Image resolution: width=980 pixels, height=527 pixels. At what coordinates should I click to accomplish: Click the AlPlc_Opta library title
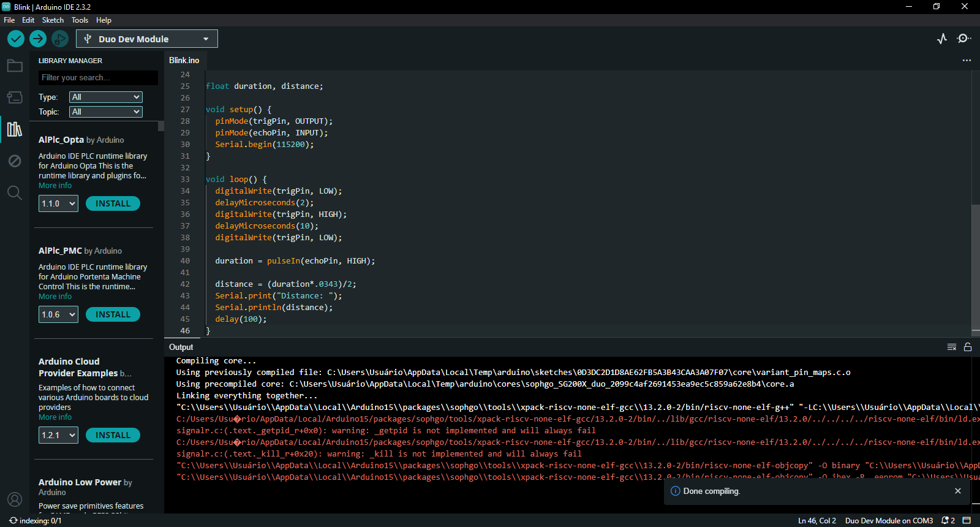[61, 140]
